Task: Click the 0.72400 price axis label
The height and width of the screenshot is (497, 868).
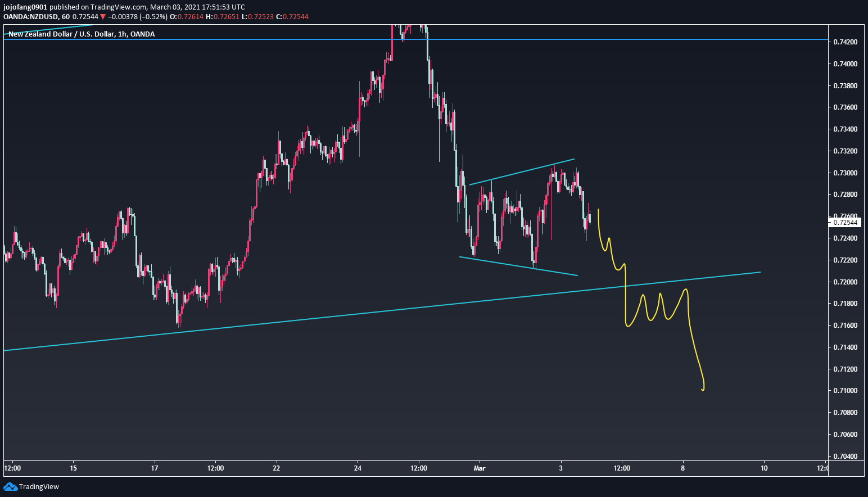Action: (x=845, y=238)
